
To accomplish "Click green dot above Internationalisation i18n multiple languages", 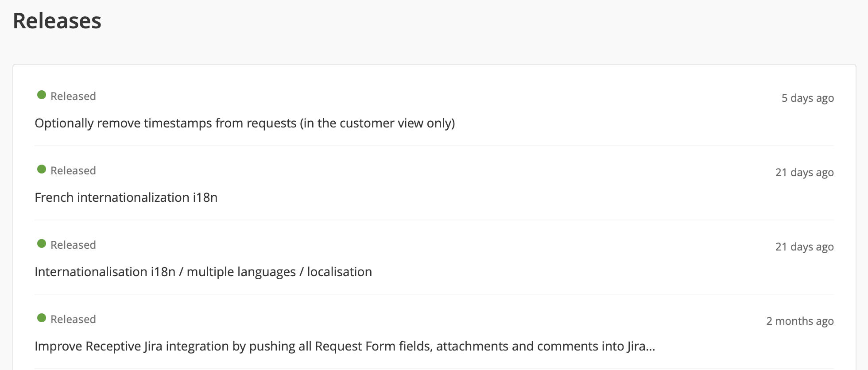I will (42, 243).
